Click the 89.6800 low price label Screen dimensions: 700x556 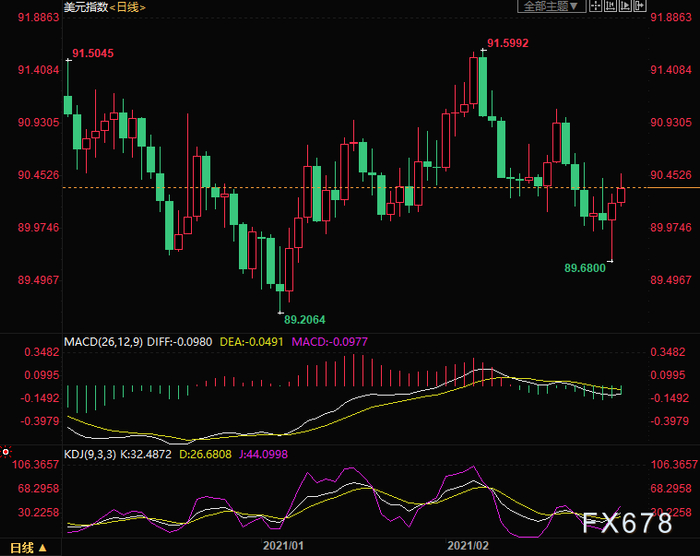pyautogui.click(x=585, y=268)
